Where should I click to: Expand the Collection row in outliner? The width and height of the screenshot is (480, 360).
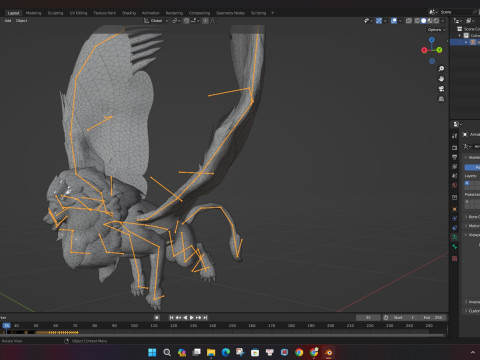point(460,36)
